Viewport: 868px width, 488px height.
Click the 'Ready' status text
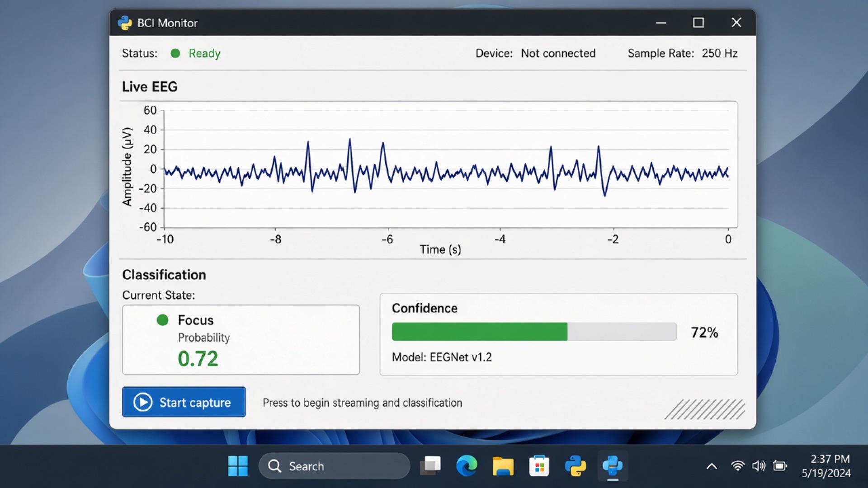coord(204,53)
